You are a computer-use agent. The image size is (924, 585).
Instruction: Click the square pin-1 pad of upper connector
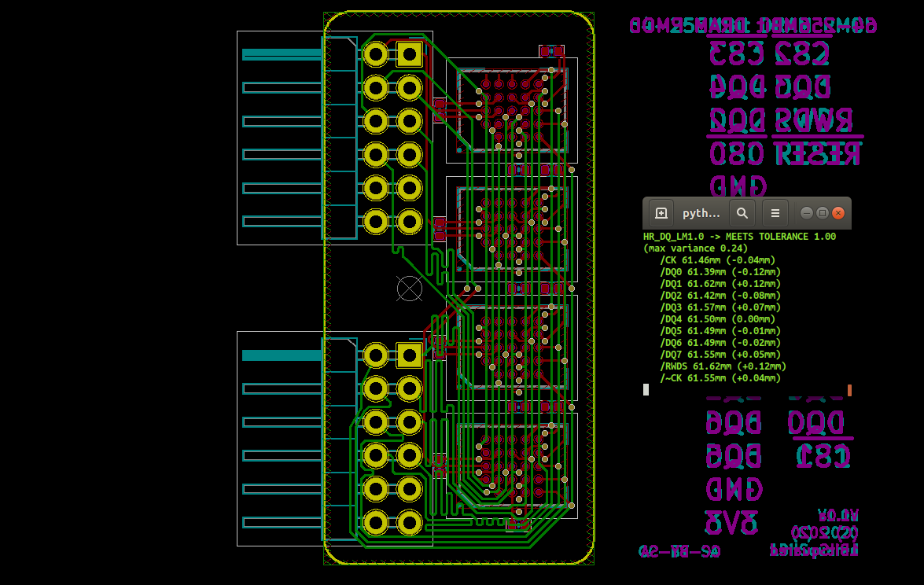pos(409,55)
